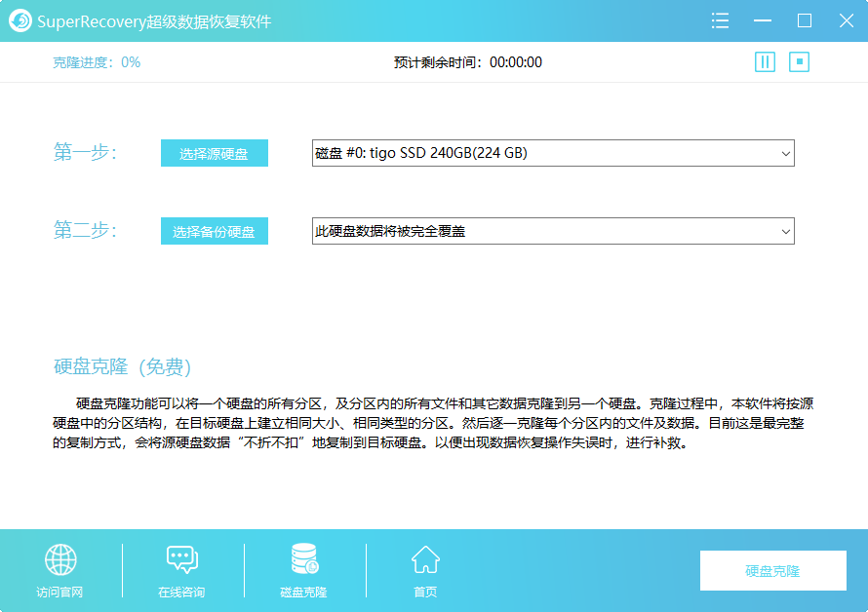Image resolution: width=868 pixels, height=612 pixels.
Task: Go to 首页 home icon
Action: 425,559
